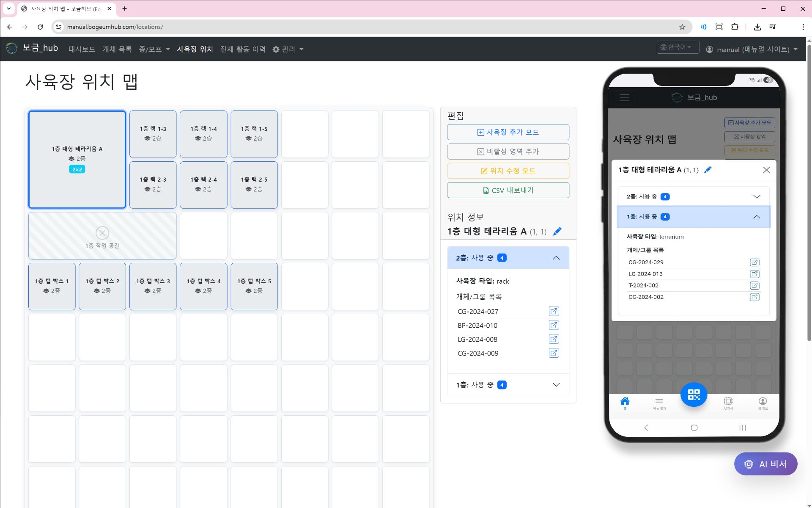Click the CSV 내보내기 export button
The width and height of the screenshot is (812, 508).
508,190
